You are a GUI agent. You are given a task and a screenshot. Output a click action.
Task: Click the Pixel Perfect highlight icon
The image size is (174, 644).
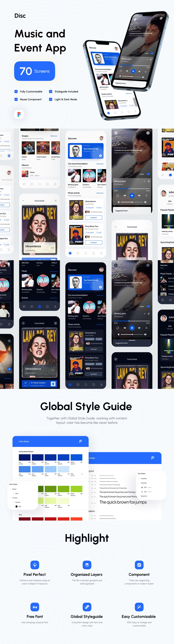click(x=35, y=565)
